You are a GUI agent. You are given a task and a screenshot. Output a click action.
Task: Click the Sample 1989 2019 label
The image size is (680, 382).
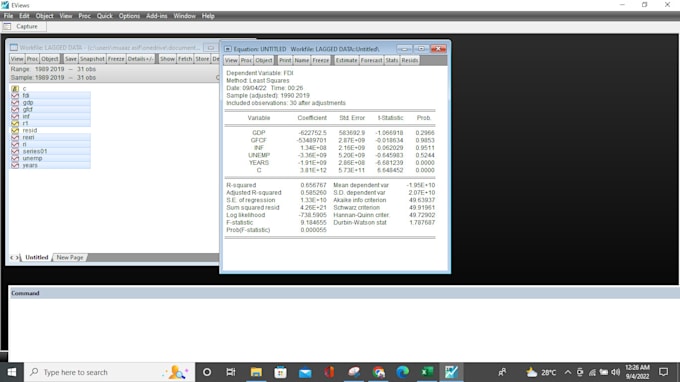click(x=53, y=78)
